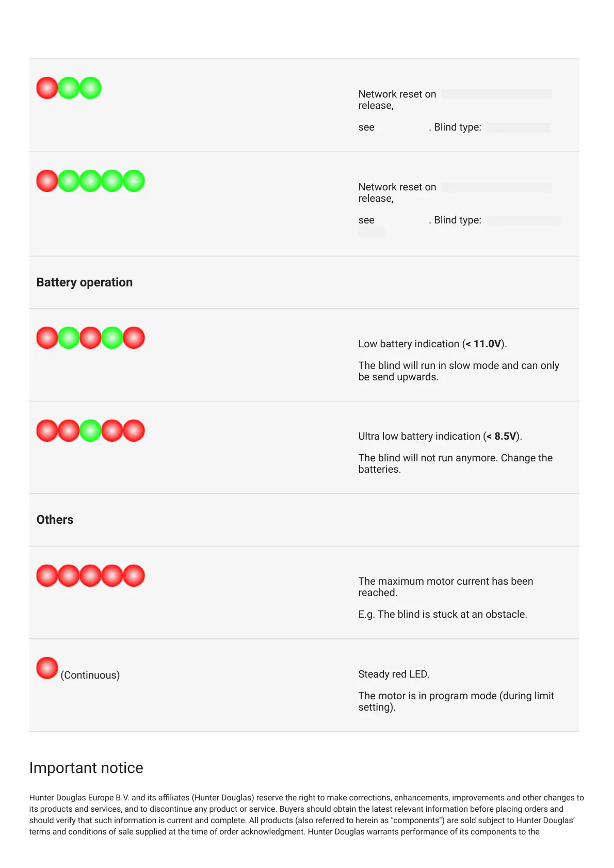
Task: Click the red LED in the three-LED row
Action: pyautogui.click(x=47, y=88)
